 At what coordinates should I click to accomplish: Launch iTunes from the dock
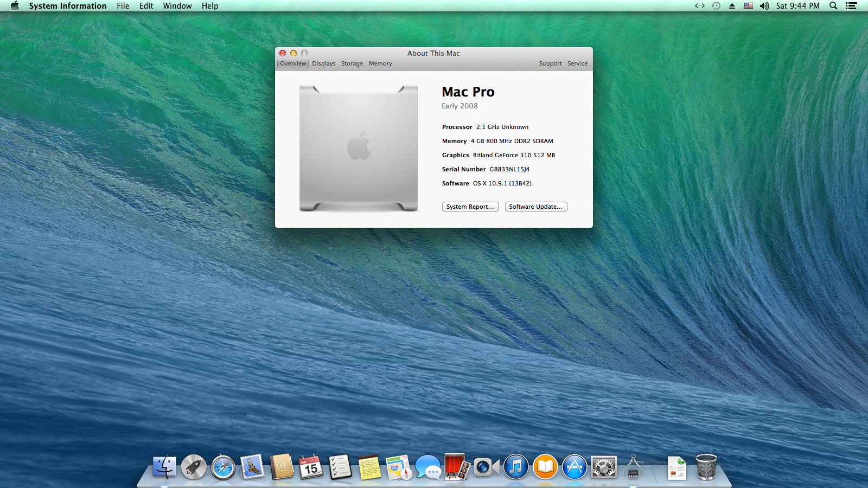click(x=516, y=467)
